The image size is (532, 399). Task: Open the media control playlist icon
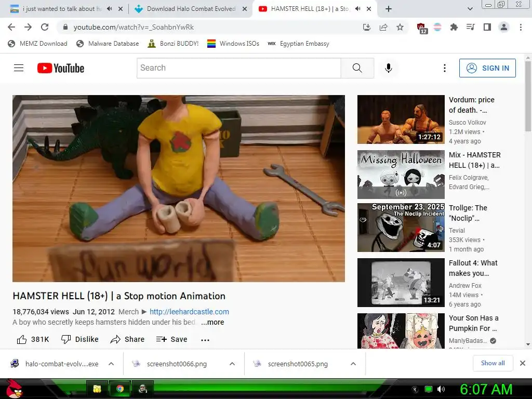pos(470,27)
